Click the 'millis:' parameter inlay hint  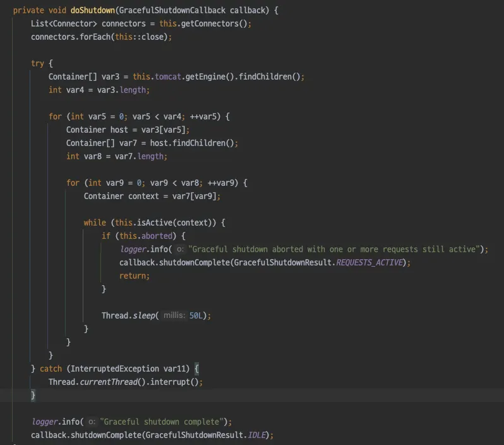(174, 315)
